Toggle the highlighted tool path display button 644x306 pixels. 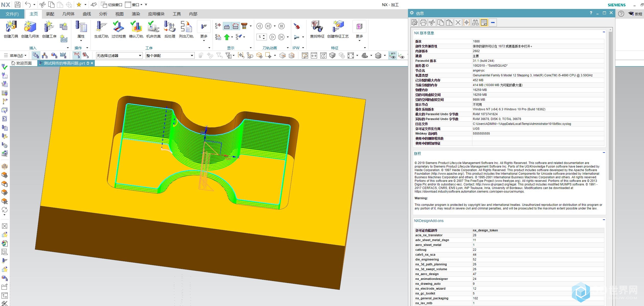point(227,26)
